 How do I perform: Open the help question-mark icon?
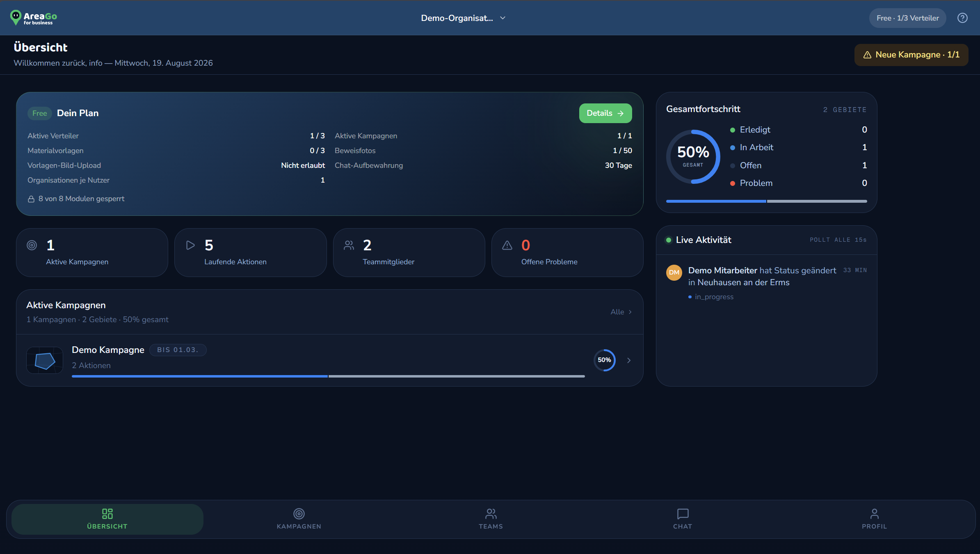click(962, 18)
